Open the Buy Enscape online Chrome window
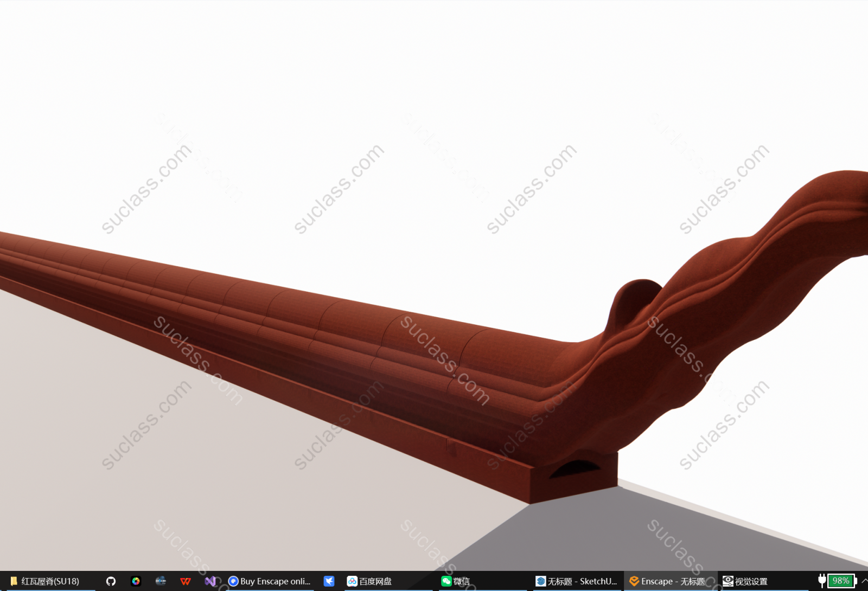Viewport: 868px width, 591px height. (270, 581)
